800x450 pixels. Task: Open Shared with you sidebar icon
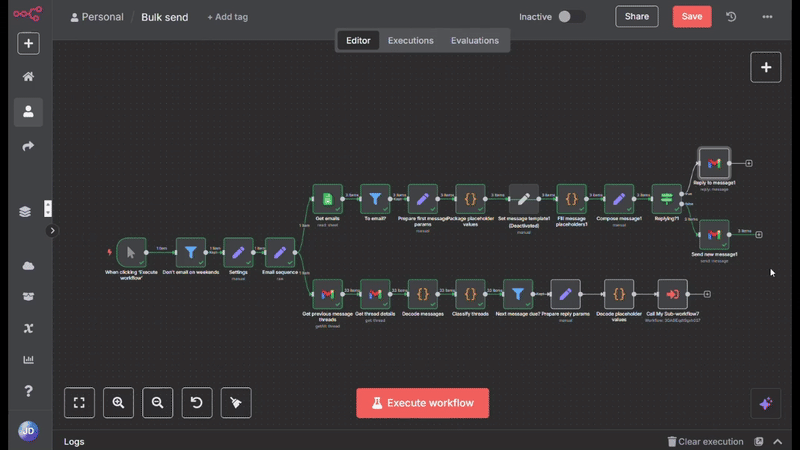[x=28, y=146]
